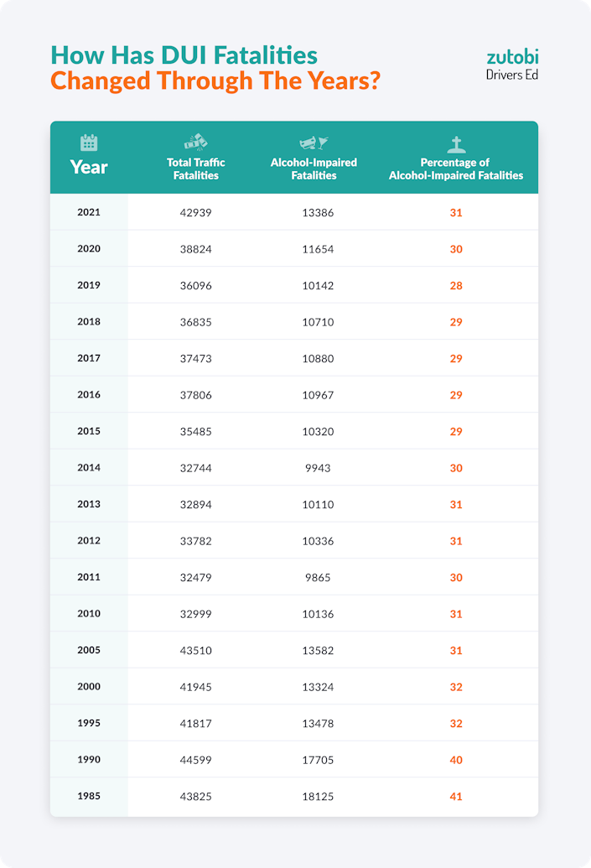This screenshot has width=591, height=868.
Task: Click the Alcohol-Impaired Fatalities column header
Action: coord(314,169)
